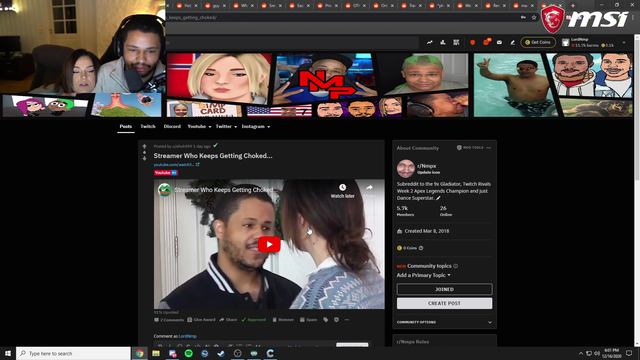Click the Type here to search box

[73, 353]
